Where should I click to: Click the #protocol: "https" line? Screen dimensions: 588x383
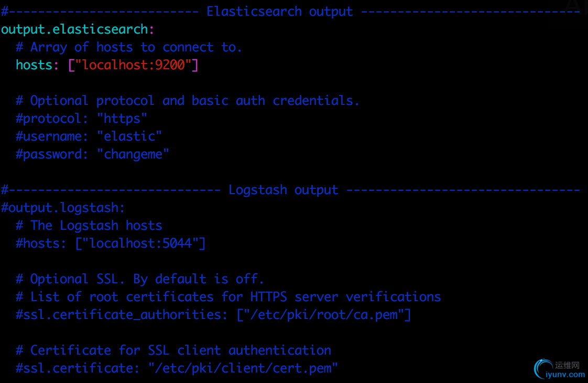point(81,119)
